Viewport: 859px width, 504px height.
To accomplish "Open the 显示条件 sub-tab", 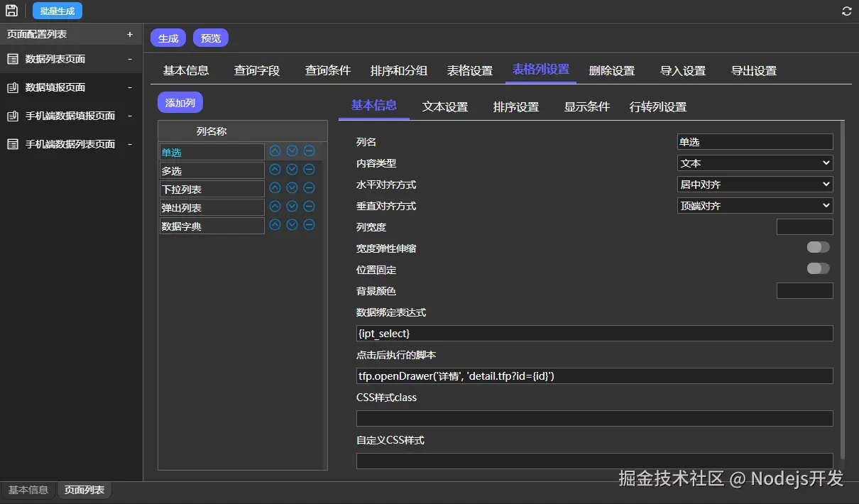I will click(x=587, y=107).
